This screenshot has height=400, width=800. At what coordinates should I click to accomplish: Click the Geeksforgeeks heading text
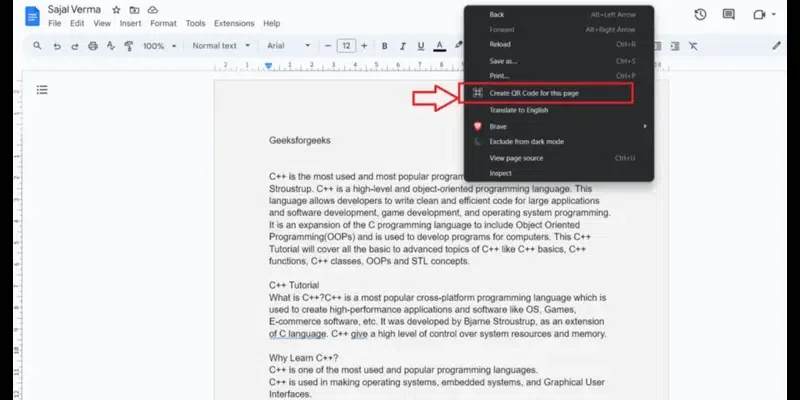pyautogui.click(x=299, y=140)
